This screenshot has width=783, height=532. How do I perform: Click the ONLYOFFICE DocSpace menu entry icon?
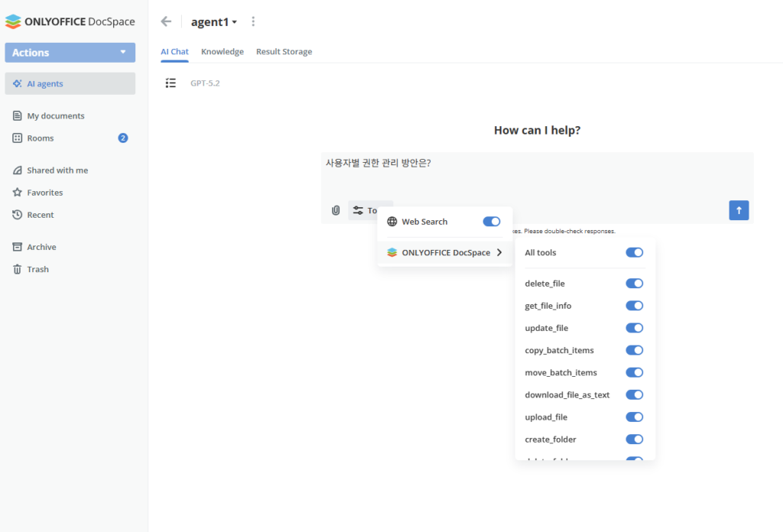click(x=392, y=252)
